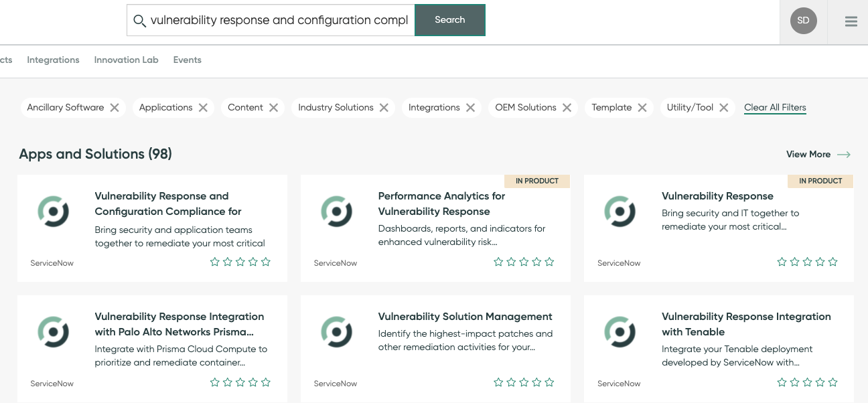Focus the search input field
The width and height of the screenshot is (868, 403).
(271, 20)
